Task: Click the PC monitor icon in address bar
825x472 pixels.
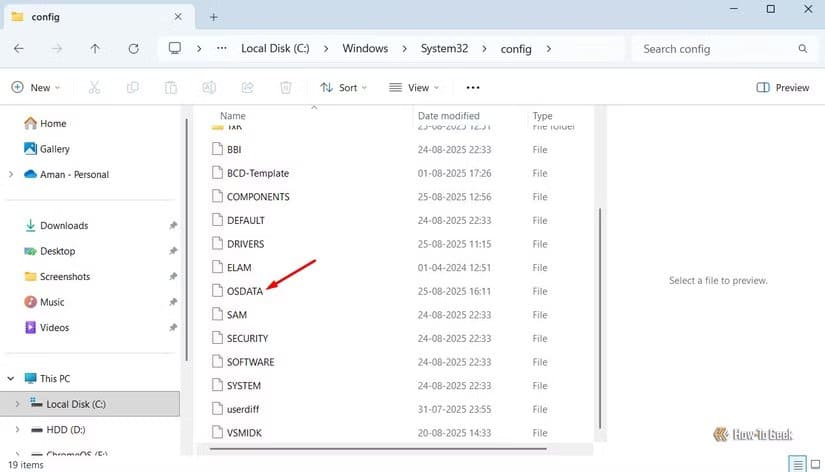Action: tap(175, 48)
